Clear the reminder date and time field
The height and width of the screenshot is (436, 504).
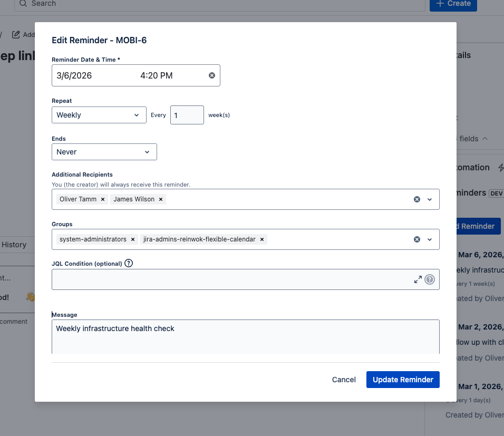(212, 75)
